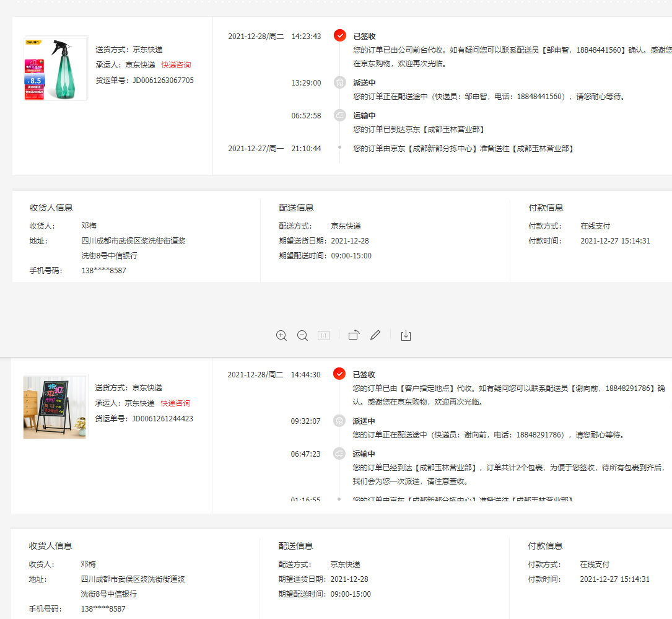Click the 09:32:07 timestamp

click(305, 421)
